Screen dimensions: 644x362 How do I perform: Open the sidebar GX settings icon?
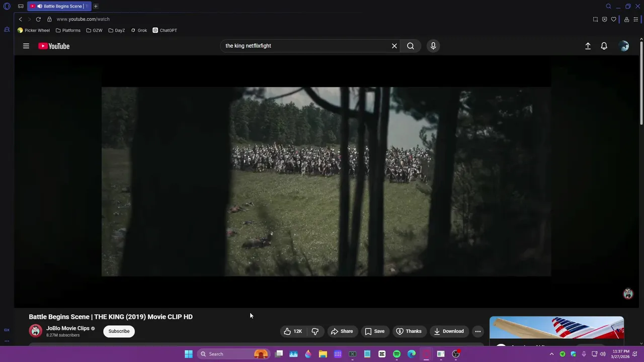pyautogui.click(x=7, y=330)
